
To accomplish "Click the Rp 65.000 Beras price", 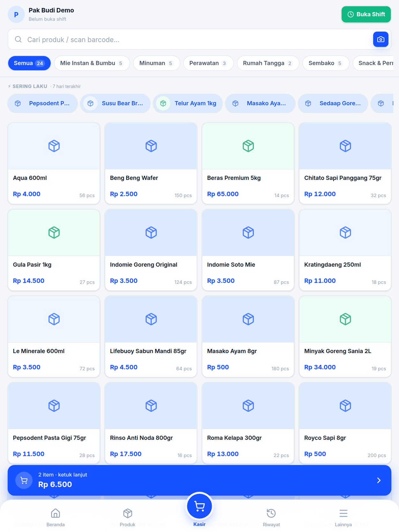I will 223,194.
